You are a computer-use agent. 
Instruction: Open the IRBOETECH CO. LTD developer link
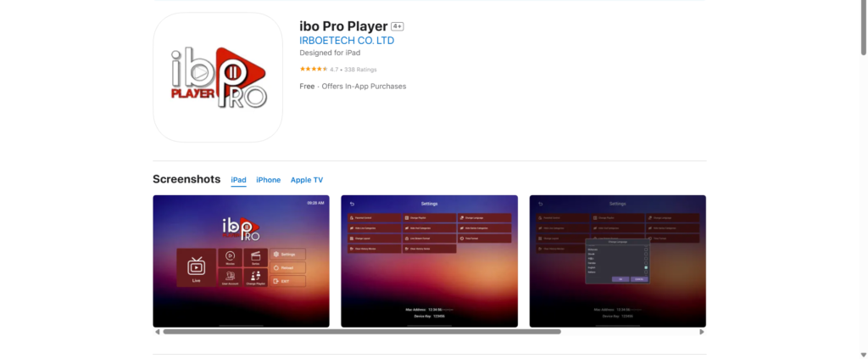click(347, 41)
